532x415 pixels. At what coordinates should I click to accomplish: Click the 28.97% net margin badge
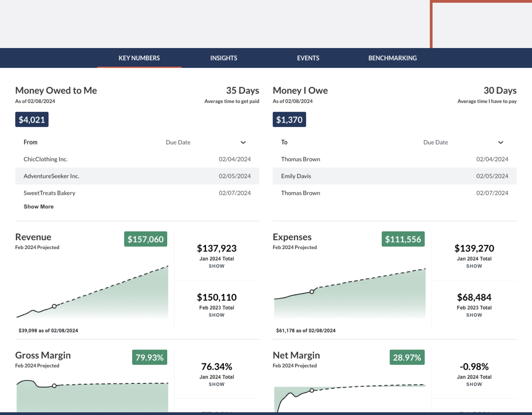pos(407,357)
